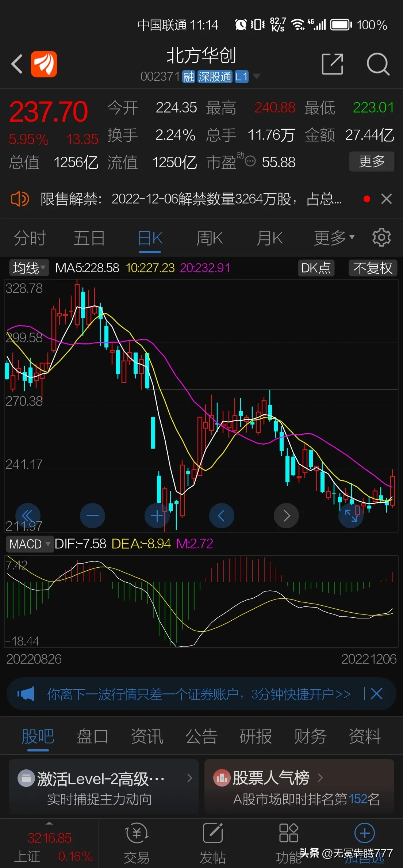The width and height of the screenshot is (403, 868).
Task: Expand the index ticker up arrow
Action: pyautogui.click(x=49, y=823)
